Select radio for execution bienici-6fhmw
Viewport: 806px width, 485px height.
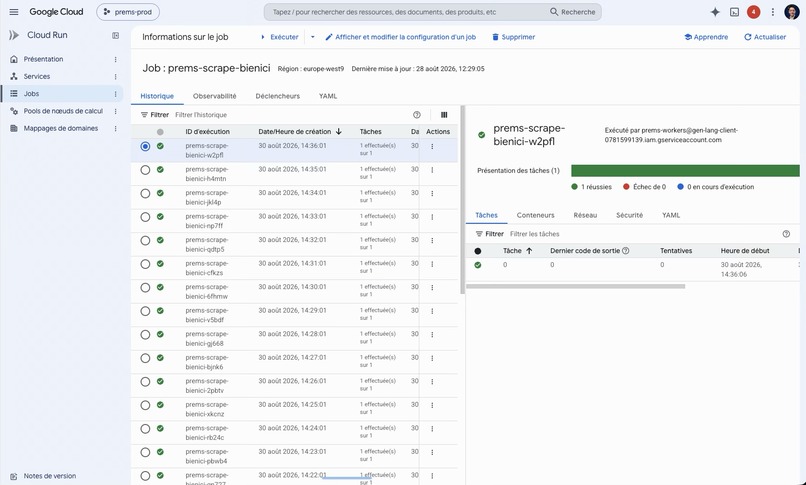tap(145, 288)
